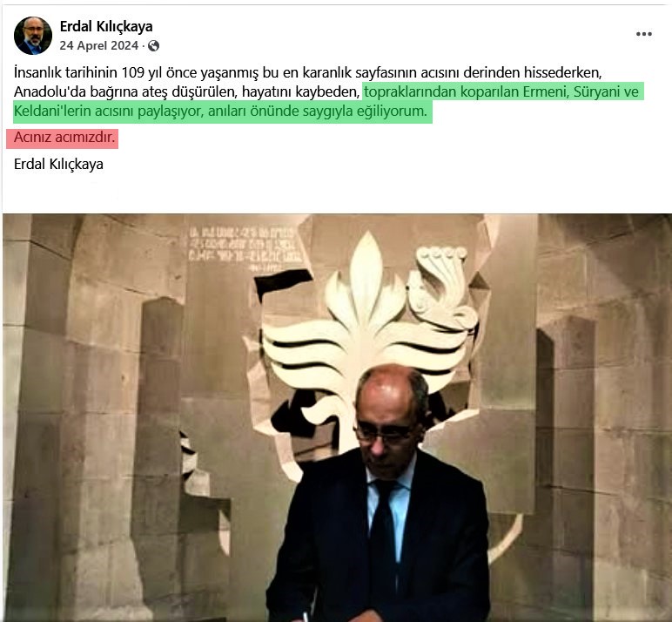Click the eyeglasses on the man's face
Screen dimensions: 672x622
click(x=383, y=435)
